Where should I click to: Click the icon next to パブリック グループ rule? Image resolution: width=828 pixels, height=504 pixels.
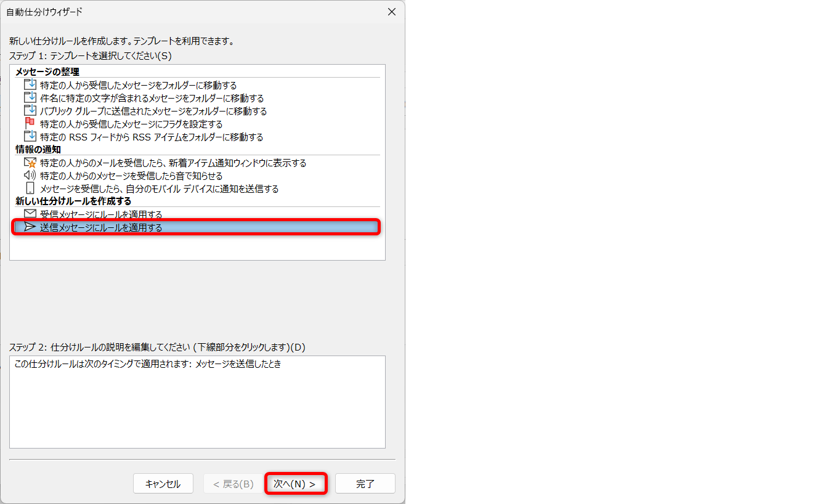(30, 111)
